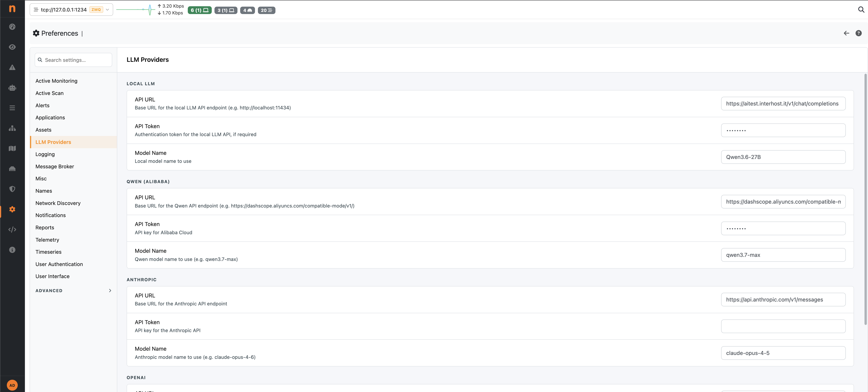Open the Interface ethernet sidebar icon
Screen dimensions: 868x392
[x=12, y=169]
